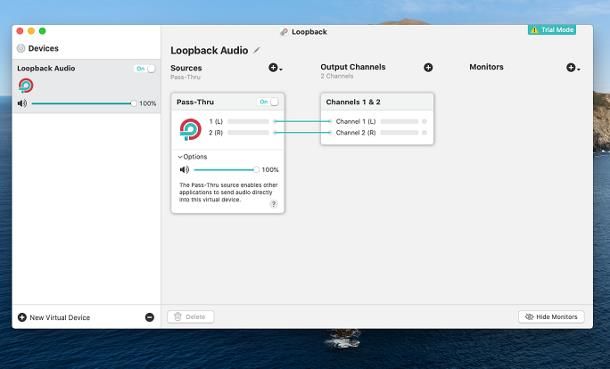Minimize window with yellow button

(31, 31)
